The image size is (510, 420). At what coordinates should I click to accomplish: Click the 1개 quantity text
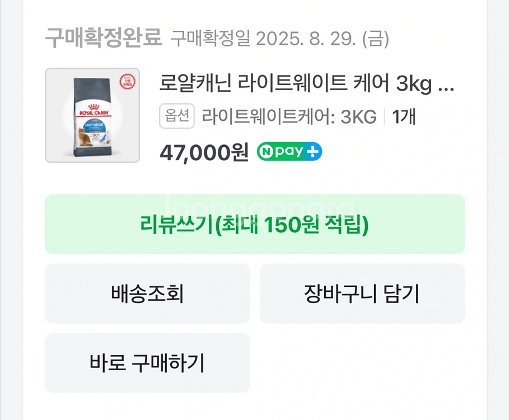403,117
